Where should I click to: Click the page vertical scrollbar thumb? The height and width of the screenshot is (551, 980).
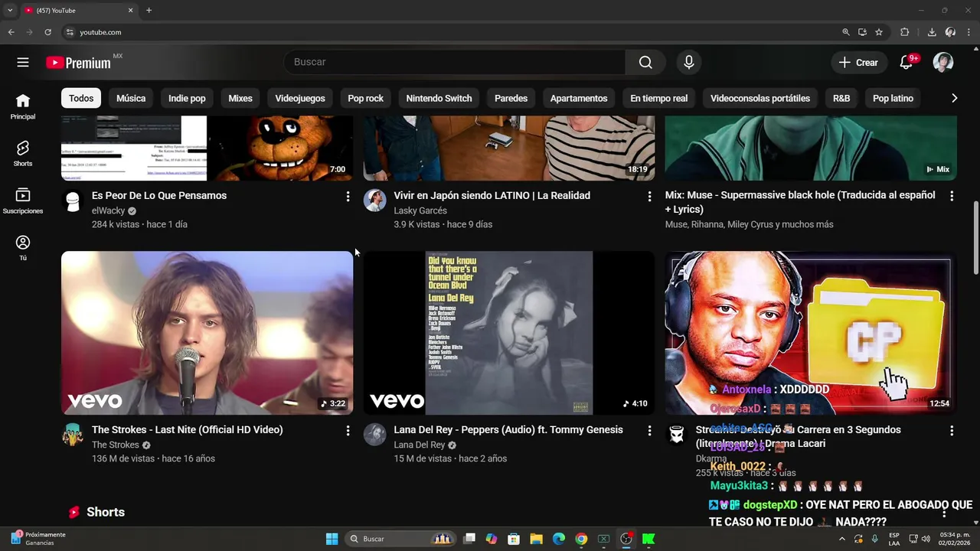pyautogui.click(x=975, y=238)
